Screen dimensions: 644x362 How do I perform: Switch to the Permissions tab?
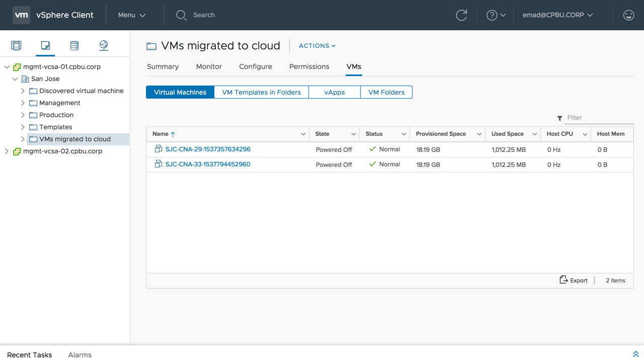click(x=309, y=66)
